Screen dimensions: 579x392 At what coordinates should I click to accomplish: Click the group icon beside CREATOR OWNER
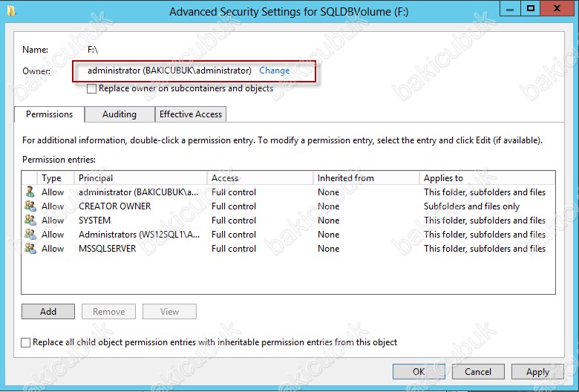[x=30, y=206]
